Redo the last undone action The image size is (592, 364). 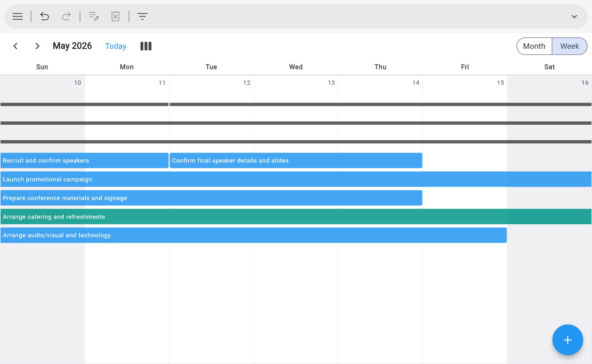(x=66, y=16)
